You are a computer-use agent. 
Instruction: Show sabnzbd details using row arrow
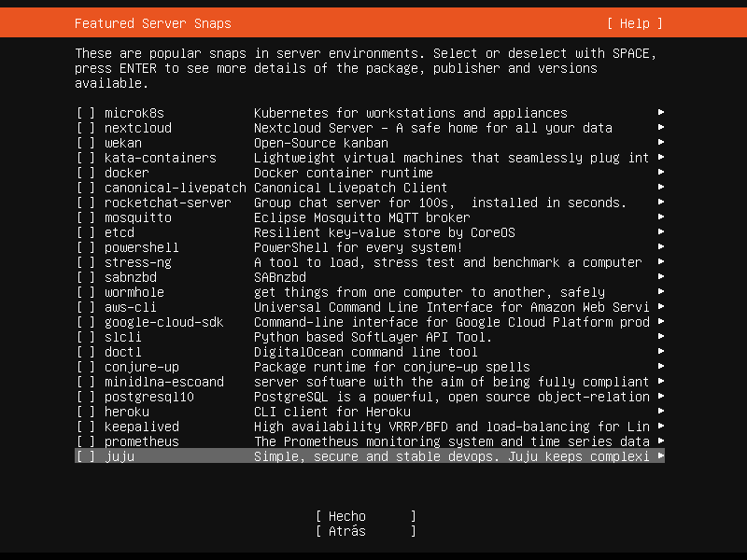[661, 276]
